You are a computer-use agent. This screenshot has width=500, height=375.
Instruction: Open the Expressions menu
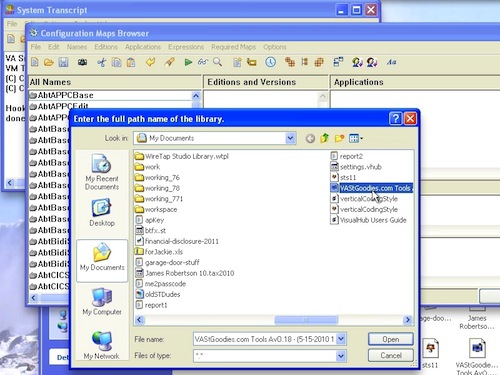pyautogui.click(x=186, y=47)
